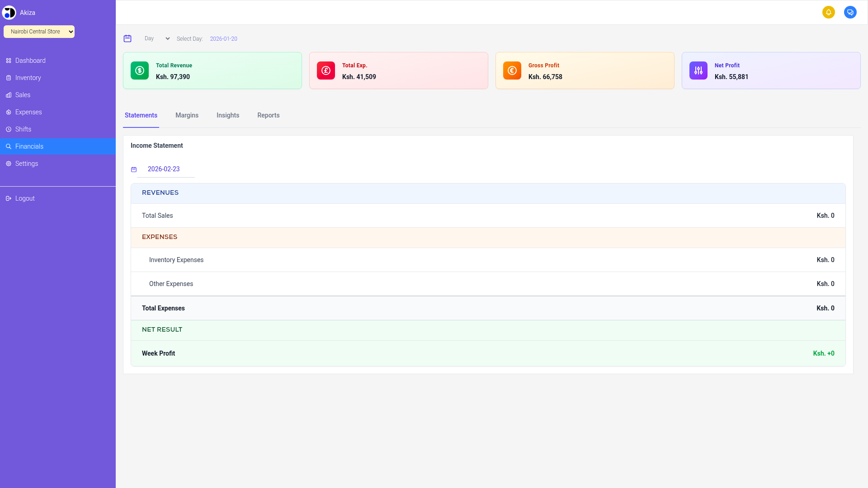Image resolution: width=868 pixels, height=488 pixels.
Task: Open the income statement date picker 2026-02-23
Action: [164, 169]
